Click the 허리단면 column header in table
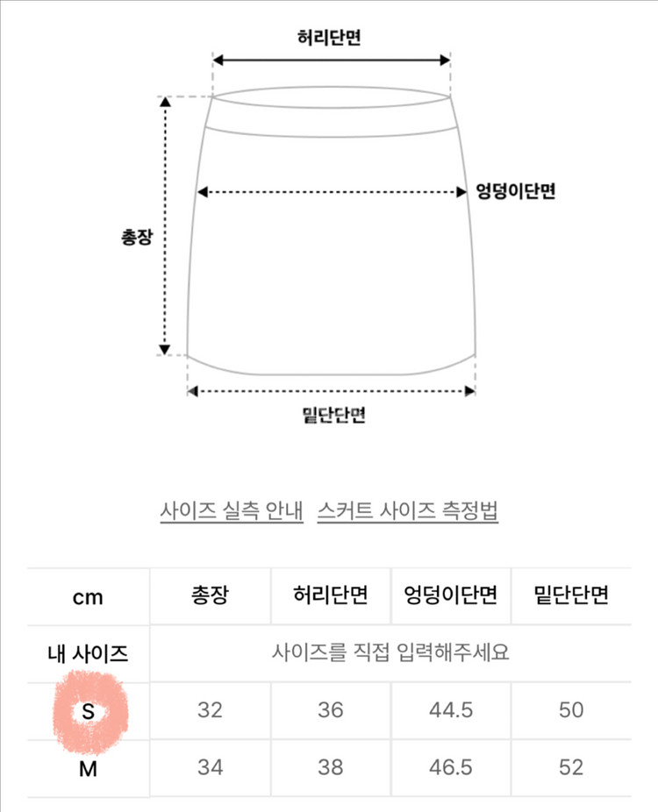The image size is (658, 812). (x=330, y=596)
